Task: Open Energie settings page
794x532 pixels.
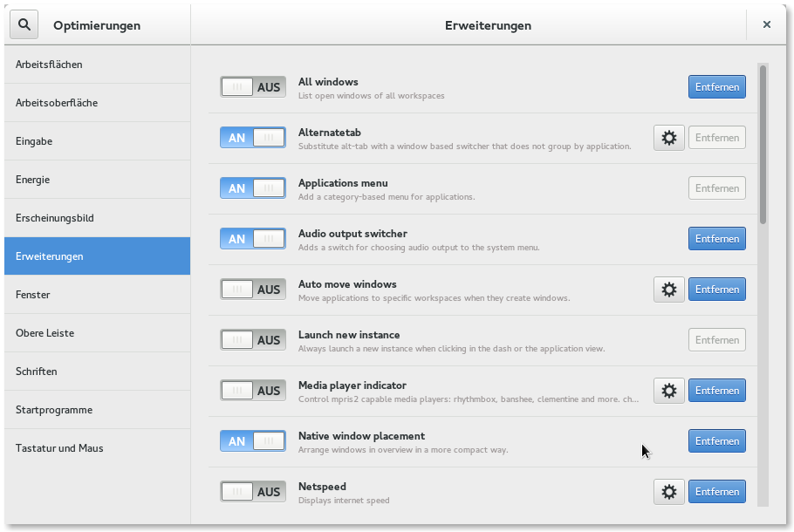Action: [97, 180]
